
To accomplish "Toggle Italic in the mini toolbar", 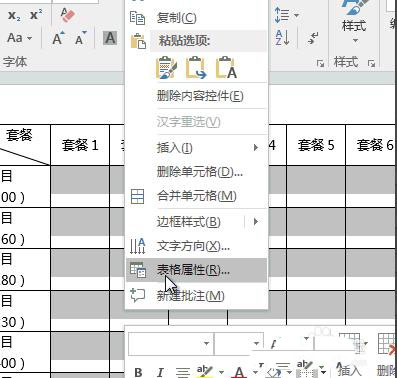I will [x=160, y=372].
